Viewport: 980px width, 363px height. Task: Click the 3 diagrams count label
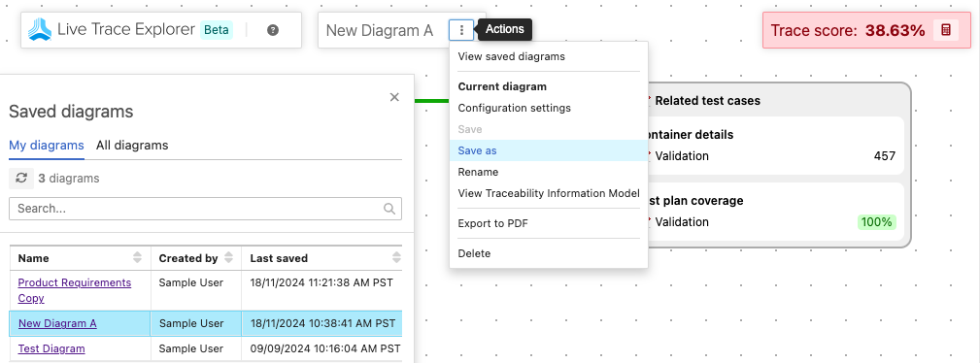point(69,178)
